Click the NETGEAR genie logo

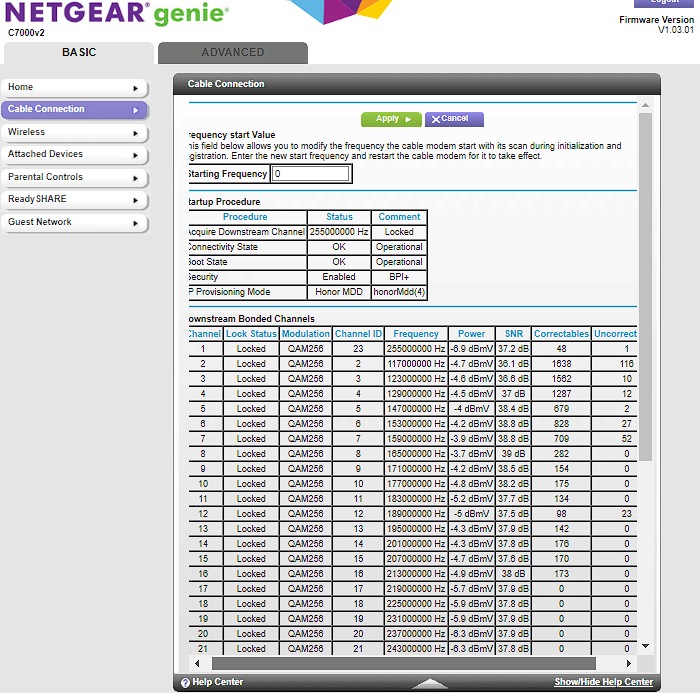[x=118, y=15]
